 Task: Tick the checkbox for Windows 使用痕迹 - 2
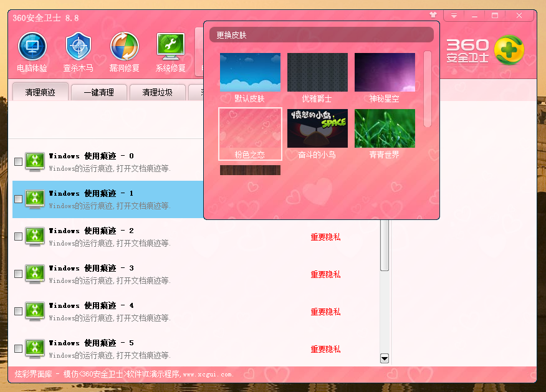[19, 236]
